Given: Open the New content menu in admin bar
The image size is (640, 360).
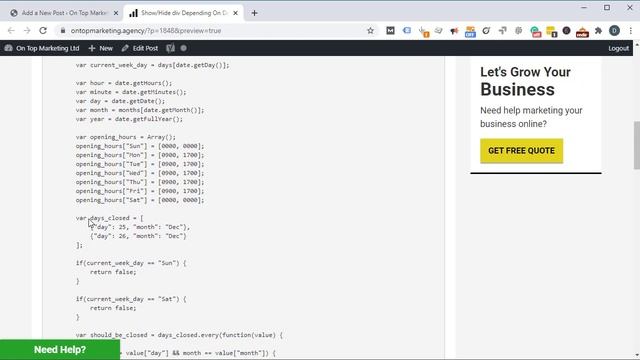Looking at the screenshot, I should 100,48.
